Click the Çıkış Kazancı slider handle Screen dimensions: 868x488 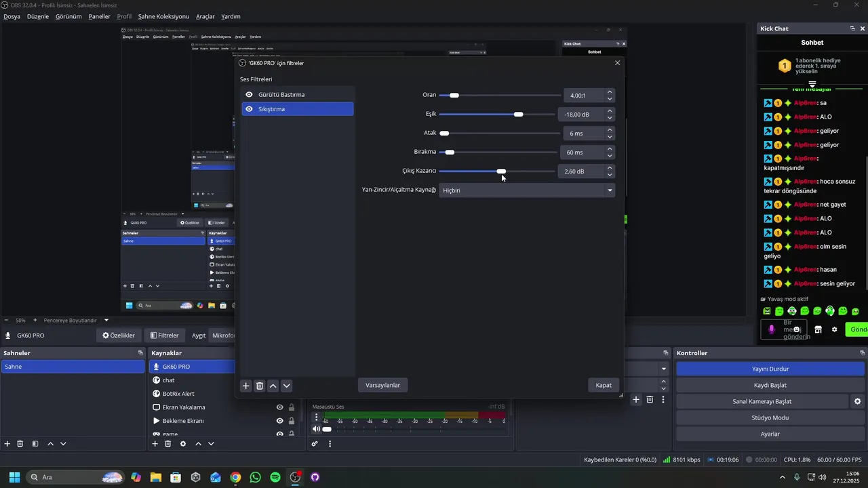pos(501,171)
